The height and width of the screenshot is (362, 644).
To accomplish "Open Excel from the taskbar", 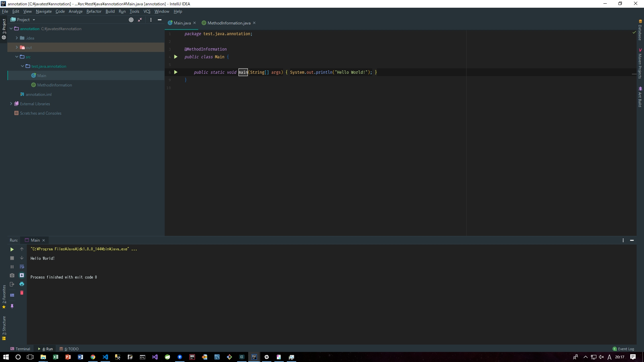I will pos(56,357).
